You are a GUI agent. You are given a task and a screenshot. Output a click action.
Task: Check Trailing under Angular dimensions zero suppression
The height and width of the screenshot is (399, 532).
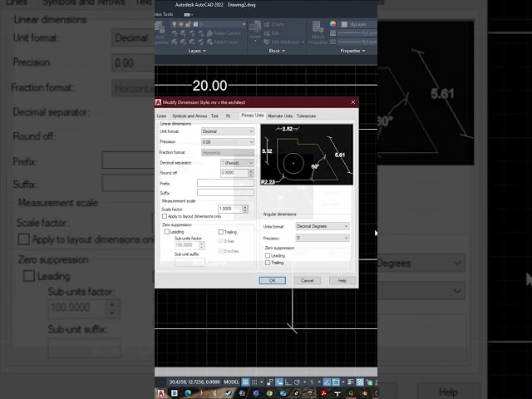(x=268, y=263)
